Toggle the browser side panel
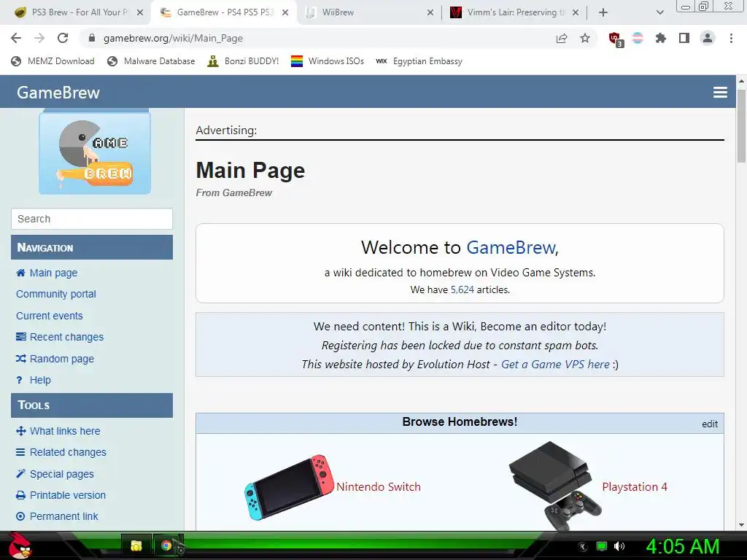The height and width of the screenshot is (560, 747). tap(684, 38)
